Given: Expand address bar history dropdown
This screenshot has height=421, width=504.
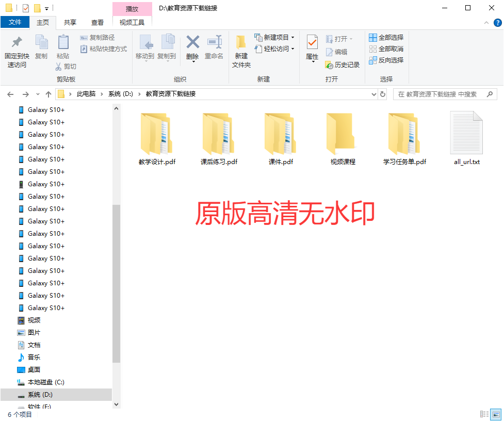Looking at the screenshot, I should pyautogui.click(x=374, y=94).
